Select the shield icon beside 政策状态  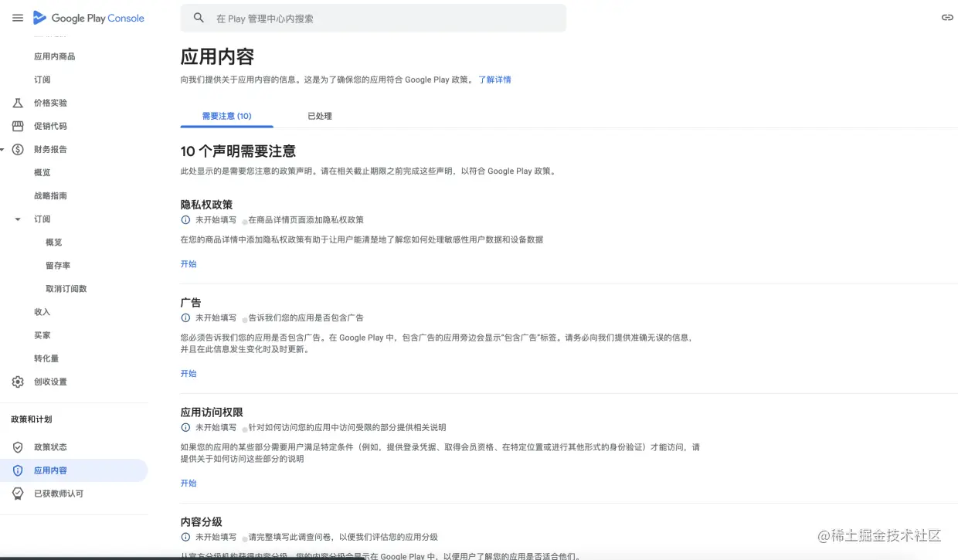pyautogui.click(x=18, y=446)
